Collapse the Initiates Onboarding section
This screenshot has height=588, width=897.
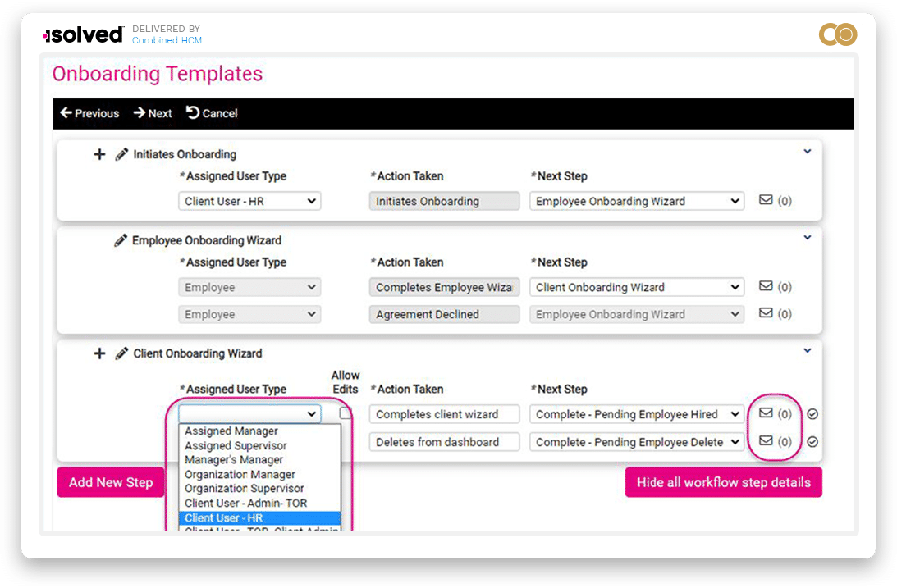[808, 152]
